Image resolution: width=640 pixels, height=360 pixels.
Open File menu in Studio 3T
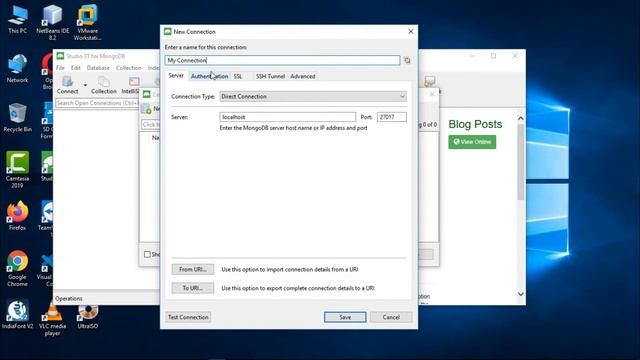(60, 68)
